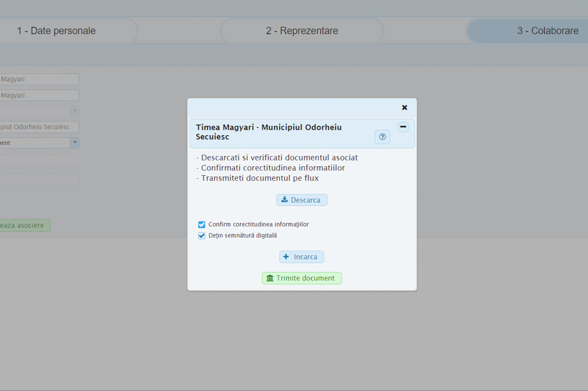Uncheck Confirm corectitudinea informațiilor checkbox
This screenshot has width=588, height=391.
tap(202, 225)
